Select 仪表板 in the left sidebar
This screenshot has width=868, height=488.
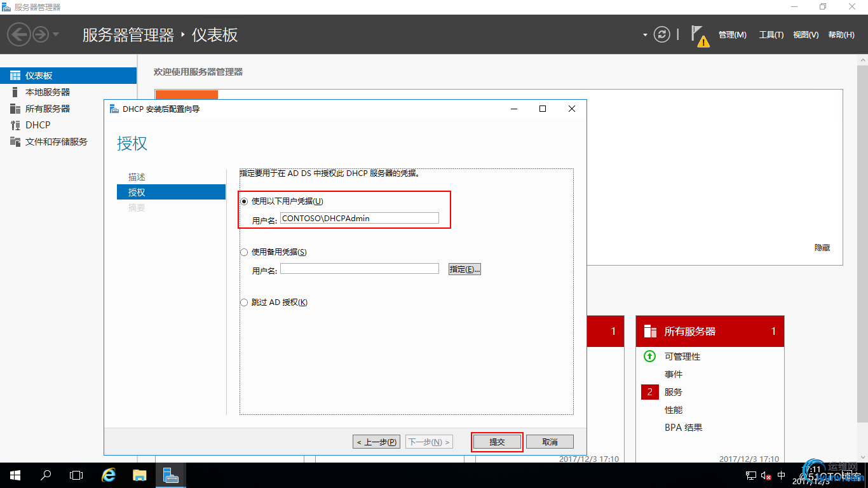click(68, 76)
